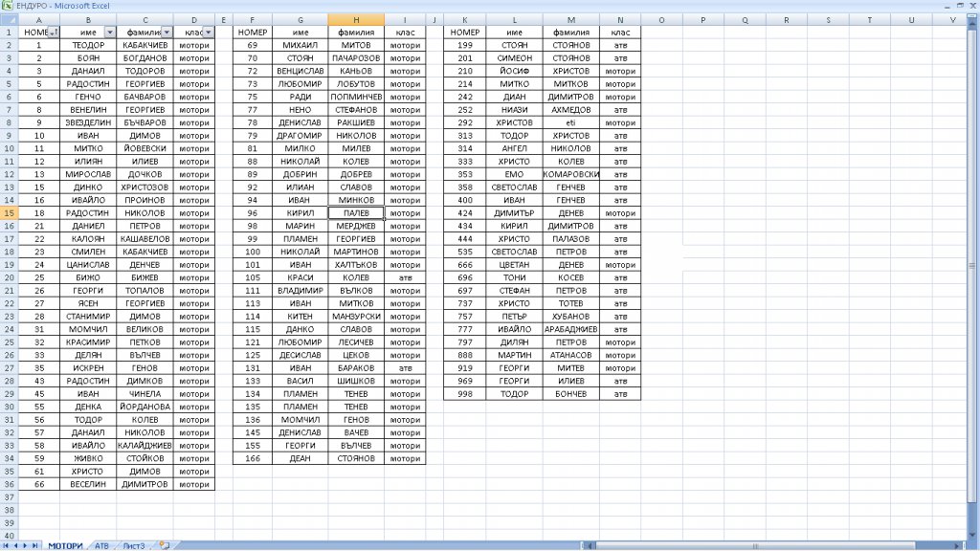980x551 pixels.
Task: Select the cell with ЦАНИСЛАВ
Action: pos(88,265)
